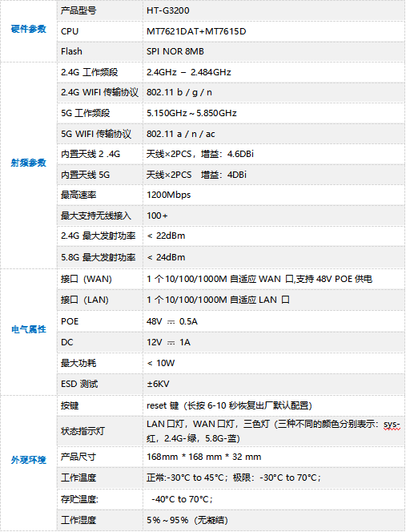Select the LAN 口灯，WAN 口灯 description

tap(273, 431)
